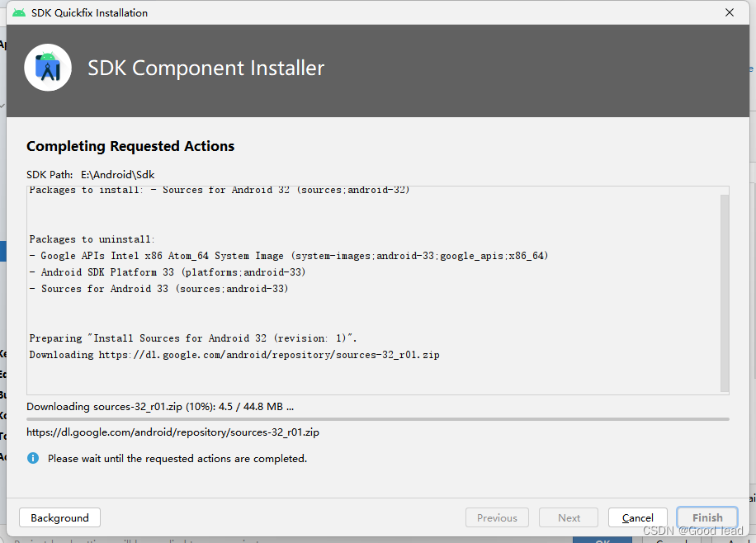
Task: Click the Cancel button
Action: (637, 517)
